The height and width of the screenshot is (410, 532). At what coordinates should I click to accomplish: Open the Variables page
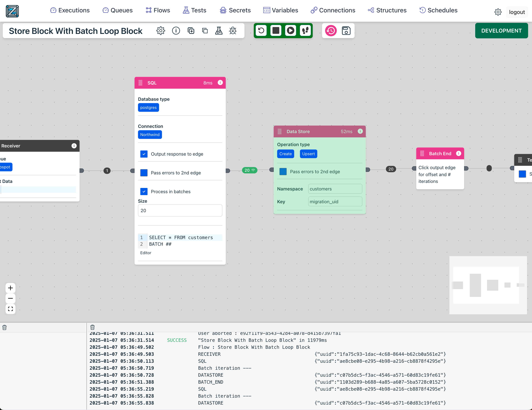coord(281,10)
